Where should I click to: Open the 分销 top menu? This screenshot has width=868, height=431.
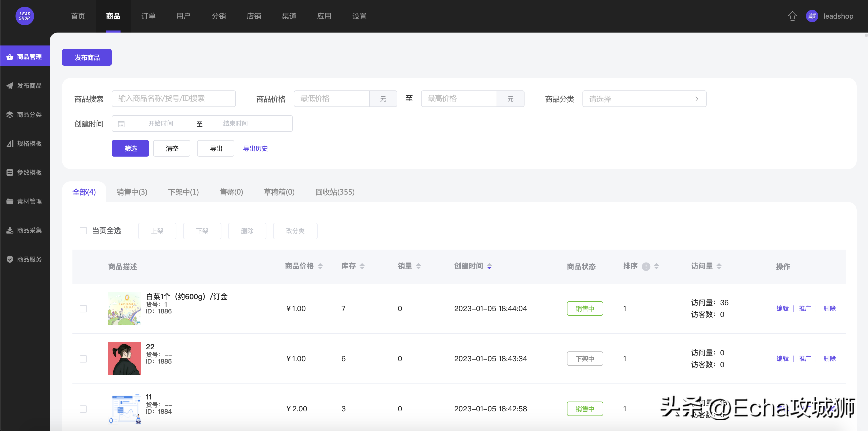point(219,16)
